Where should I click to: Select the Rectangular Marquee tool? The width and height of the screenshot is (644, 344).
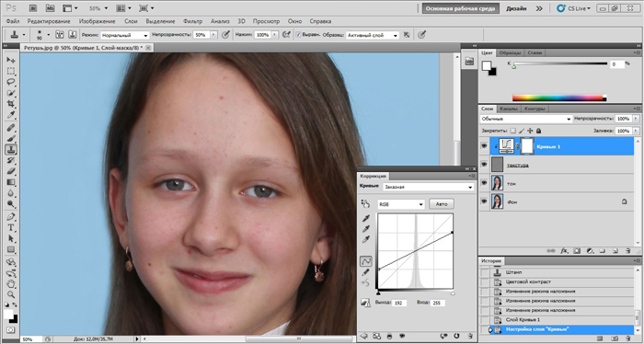(11, 71)
